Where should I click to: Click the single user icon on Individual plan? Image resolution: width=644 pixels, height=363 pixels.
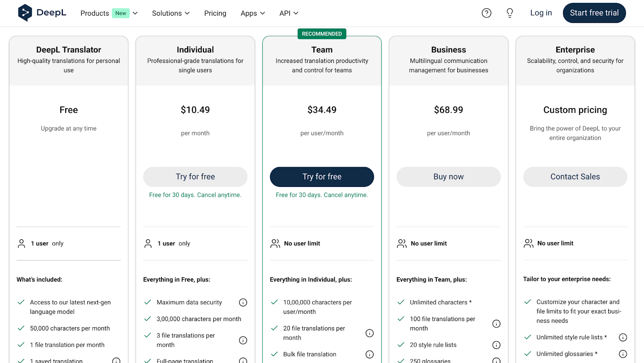pos(148,243)
